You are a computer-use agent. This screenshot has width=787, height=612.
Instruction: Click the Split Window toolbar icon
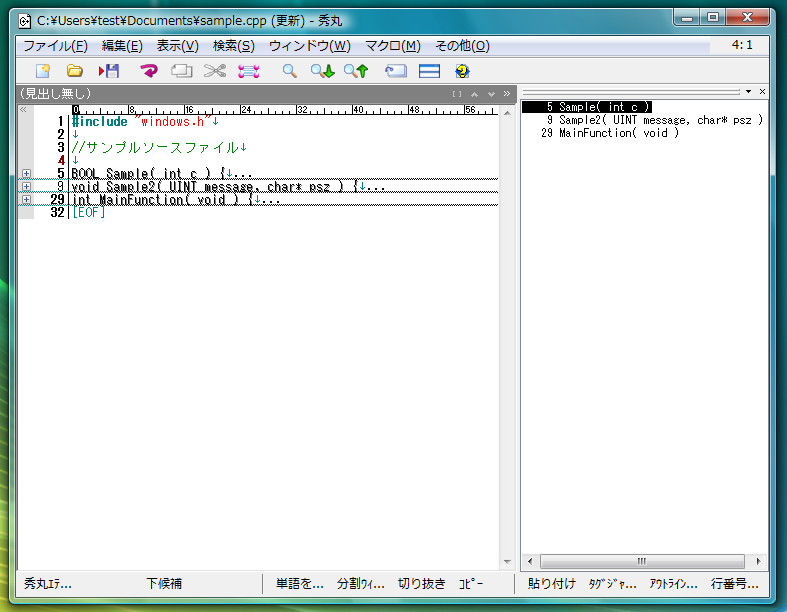429,71
